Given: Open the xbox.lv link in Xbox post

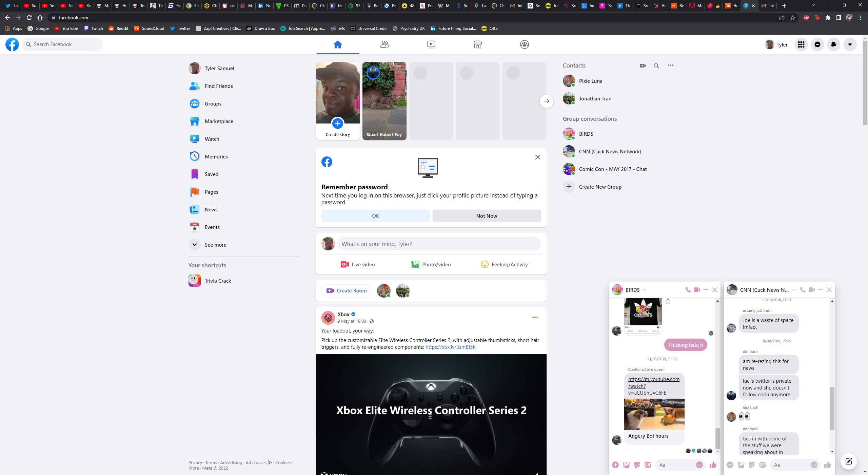Looking at the screenshot, I should 450,347.
